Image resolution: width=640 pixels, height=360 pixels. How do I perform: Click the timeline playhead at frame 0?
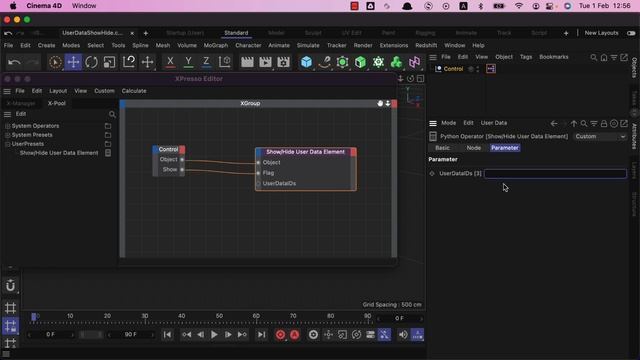click(34, 317)
